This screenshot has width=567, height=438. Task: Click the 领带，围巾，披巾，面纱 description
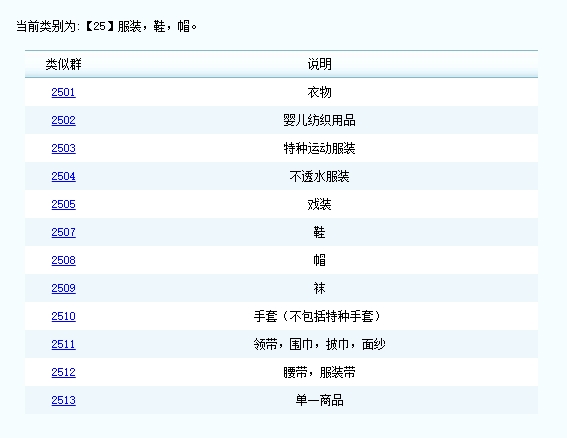319,344
